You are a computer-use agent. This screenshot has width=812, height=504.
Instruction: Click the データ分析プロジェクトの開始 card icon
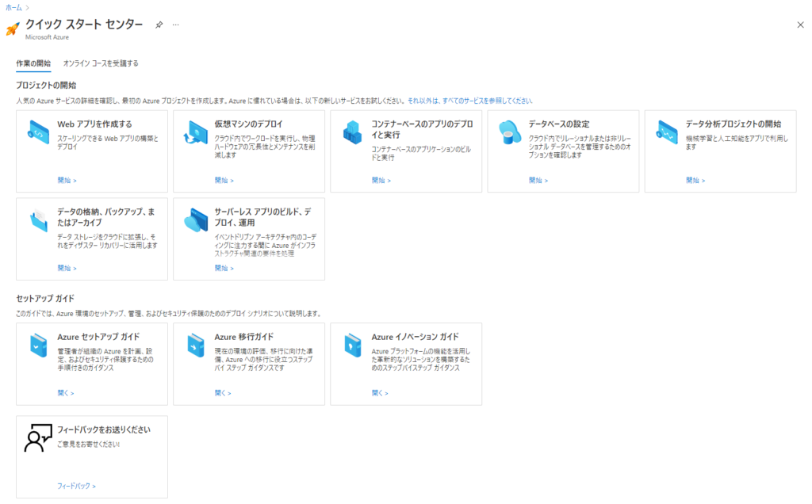667,132
